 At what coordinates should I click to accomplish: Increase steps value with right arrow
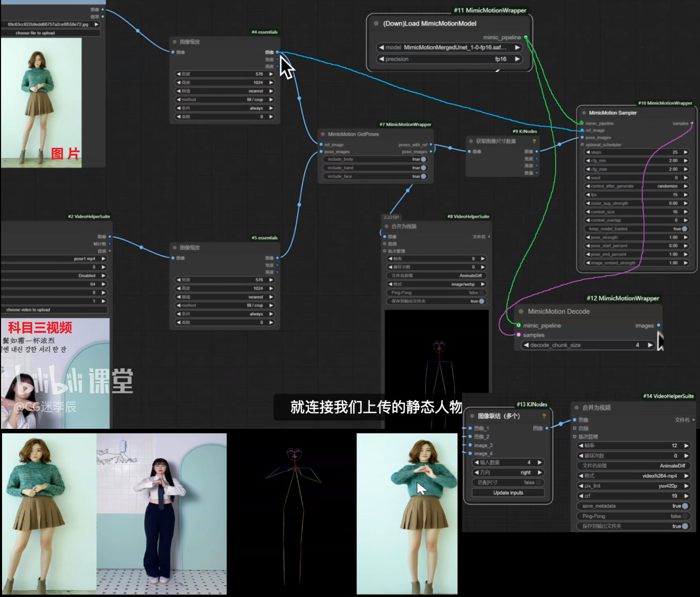tap(686, 152)
